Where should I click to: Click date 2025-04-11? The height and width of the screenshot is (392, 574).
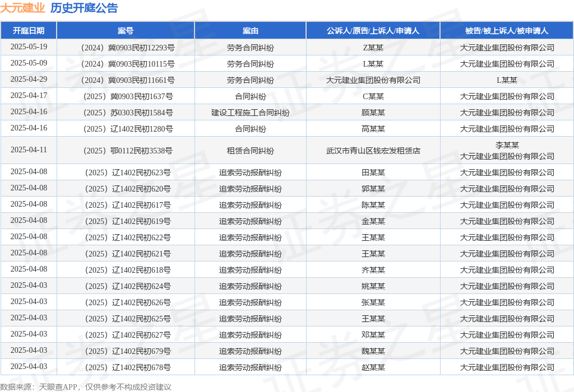(29, 150)
